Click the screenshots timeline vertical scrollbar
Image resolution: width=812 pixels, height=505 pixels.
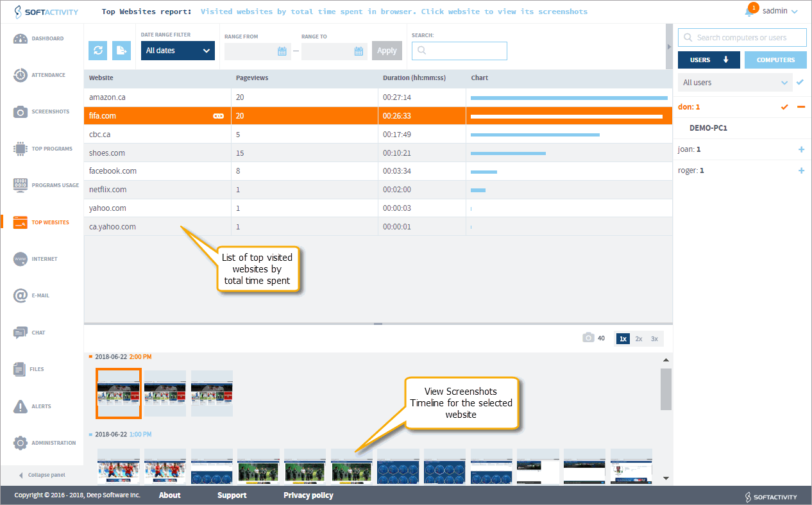coord(666,388)
